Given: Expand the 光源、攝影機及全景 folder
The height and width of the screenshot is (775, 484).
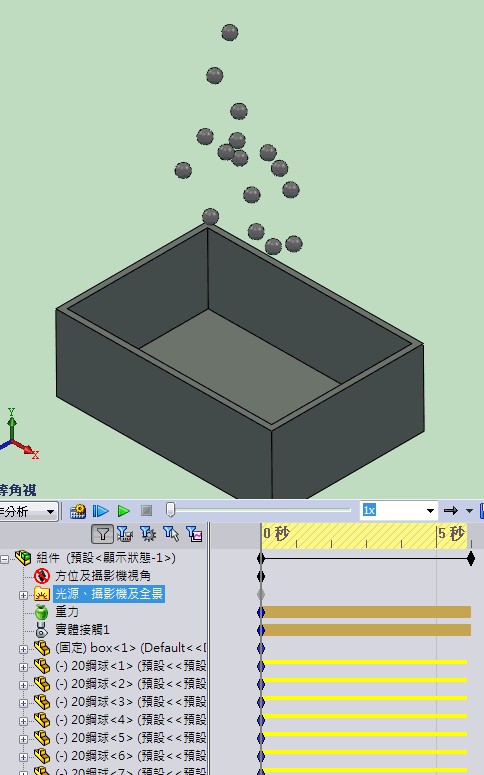Looking at the screenshot, I should coord(23,595).
